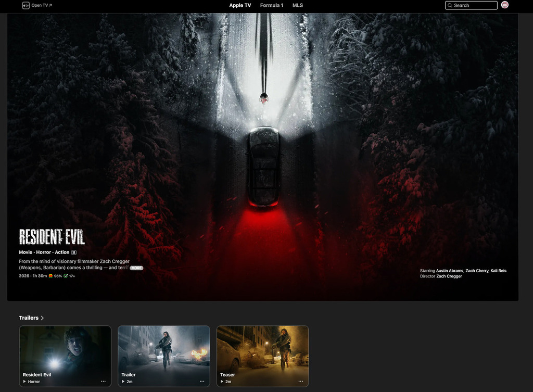
Task: Click the RESIDENT EVIL title logo
Action: (x=52, y=237)
